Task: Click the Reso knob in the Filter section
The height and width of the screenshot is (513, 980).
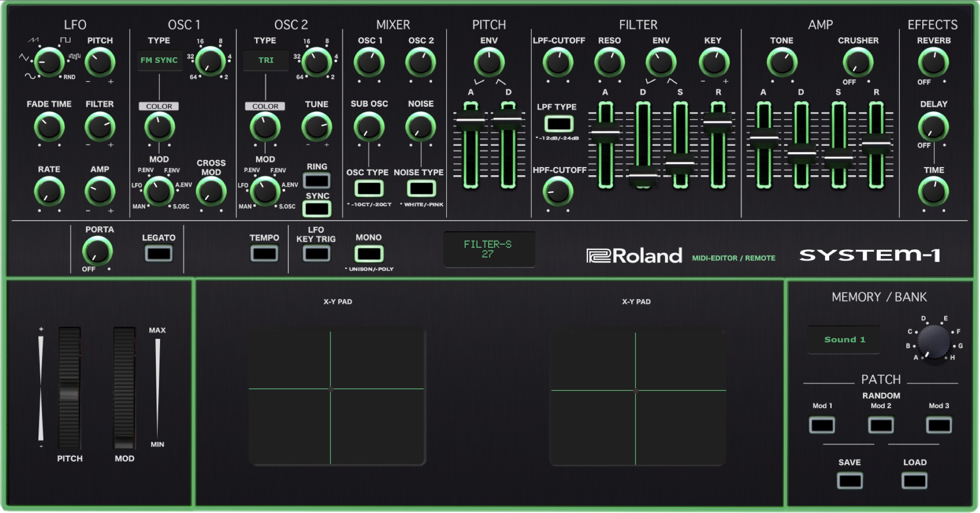Action: click(x=609, y=62)
